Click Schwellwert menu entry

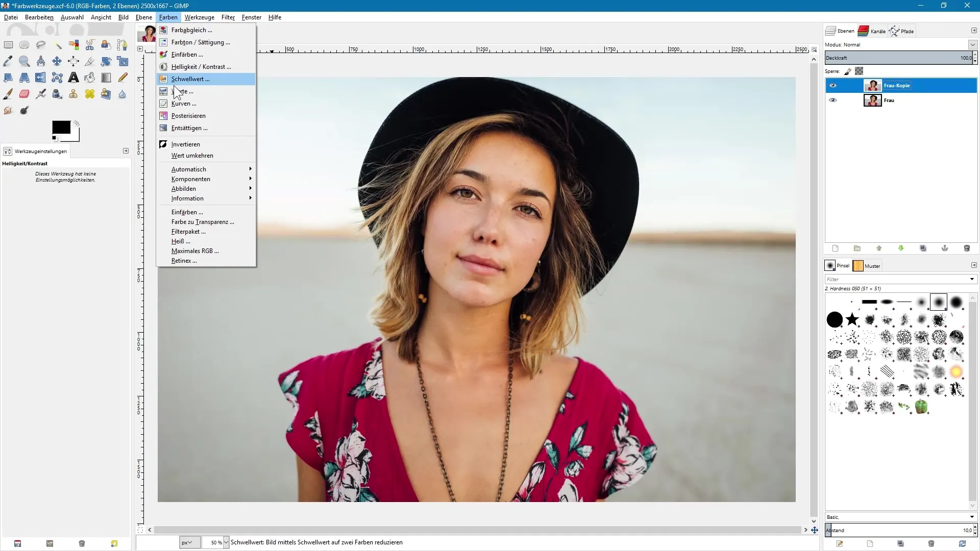190,79
